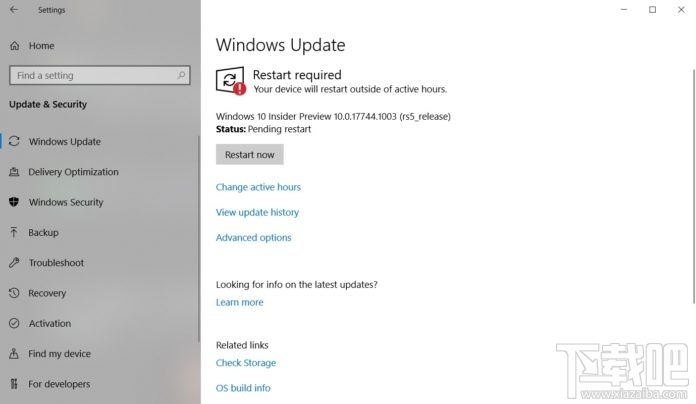Screen dimensions: 696x404
Task: Click the Recovery clock icon
Action: pyautogui.click(x=14, y=293)
